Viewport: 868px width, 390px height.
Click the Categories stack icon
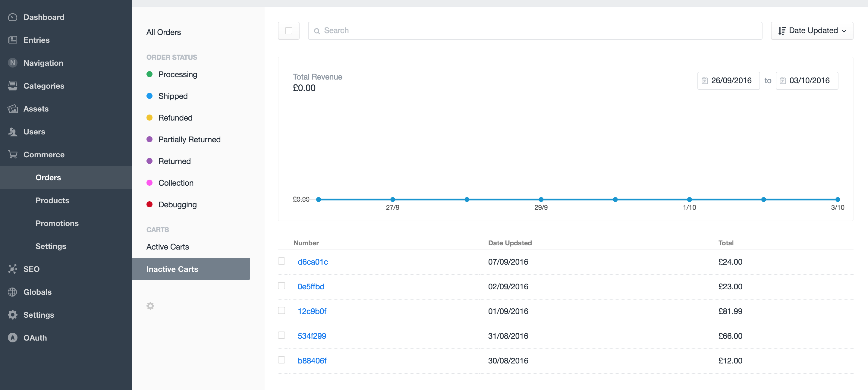click(x=12, y=86)
